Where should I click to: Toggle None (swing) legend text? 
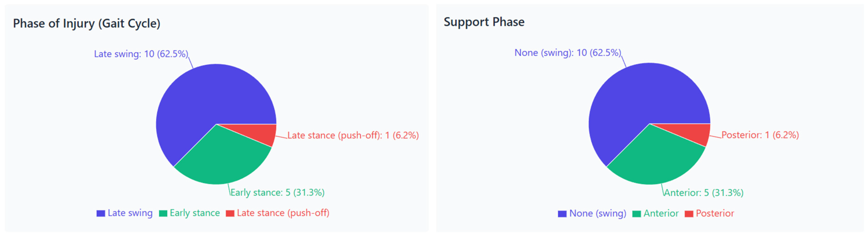coord(598,213)
